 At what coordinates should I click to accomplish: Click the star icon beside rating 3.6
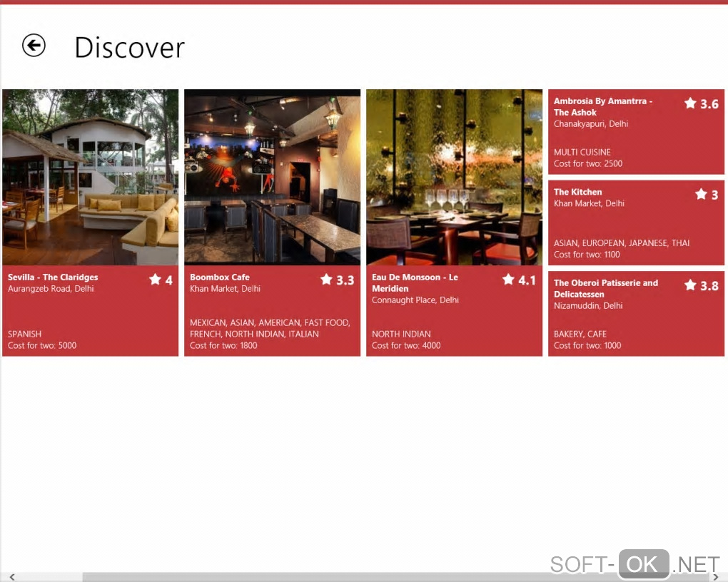coord(690,103)
